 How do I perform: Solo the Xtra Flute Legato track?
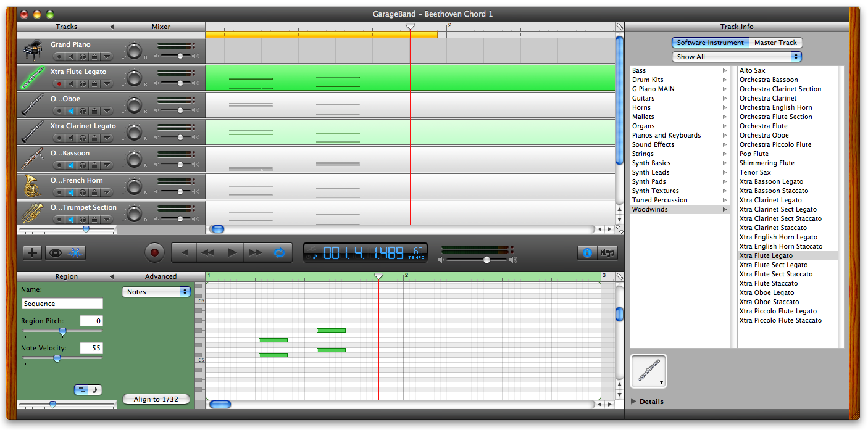coord(82,84)
